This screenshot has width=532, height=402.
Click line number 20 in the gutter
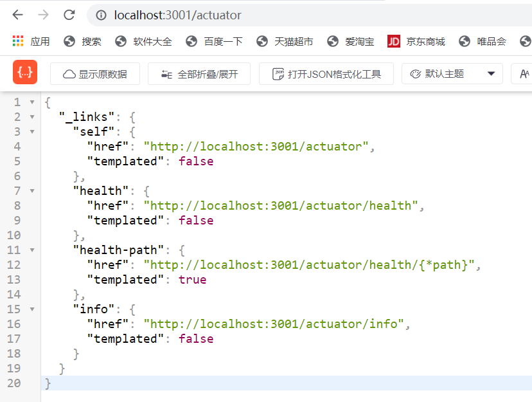[14, 383]
